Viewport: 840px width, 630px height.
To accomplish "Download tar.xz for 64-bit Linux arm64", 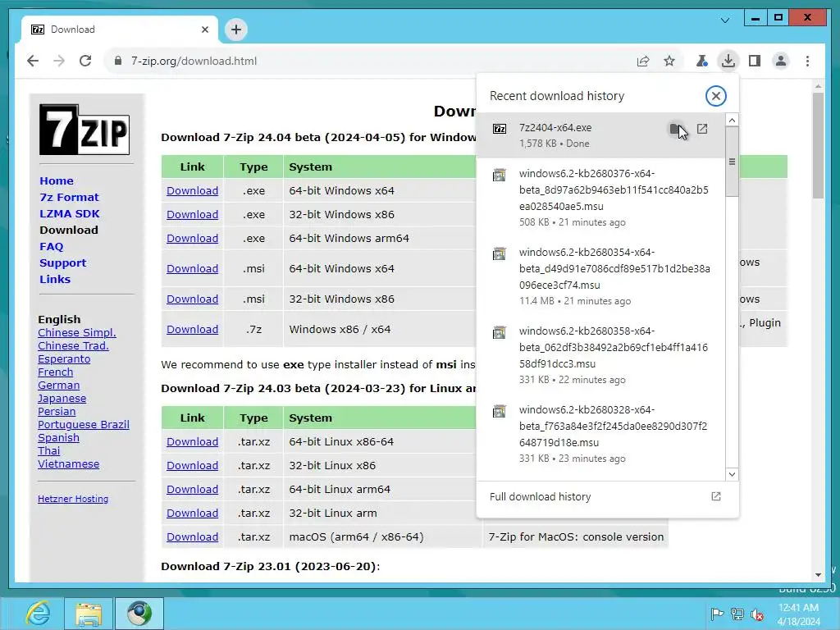I will pos(192,489).
